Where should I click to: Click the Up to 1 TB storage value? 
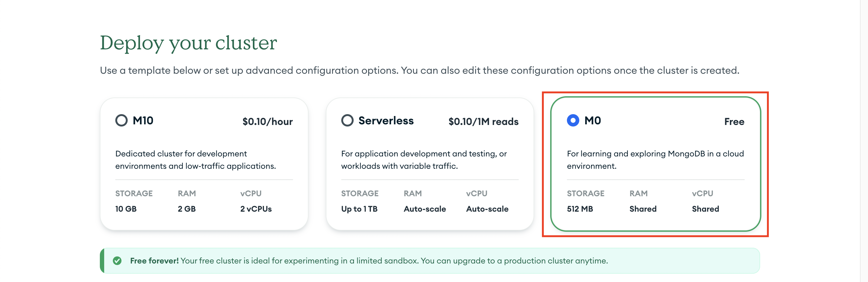[x=359, y=209]
